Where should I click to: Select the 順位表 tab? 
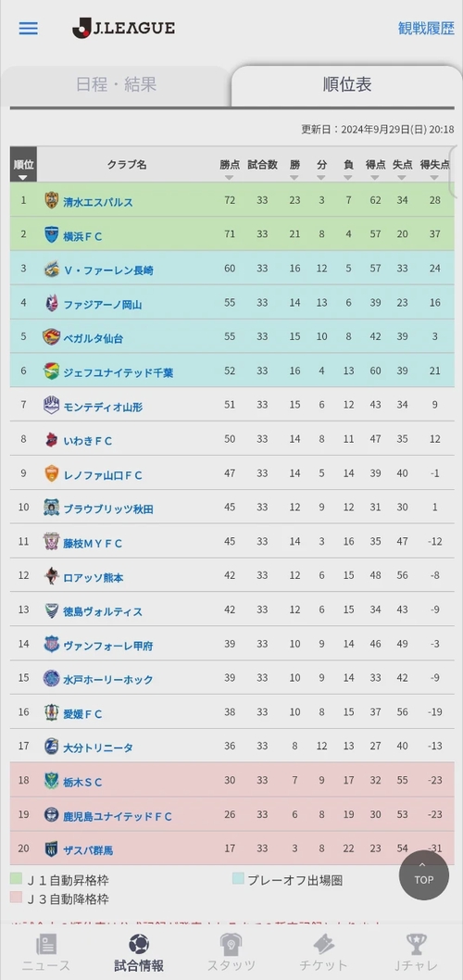click(x=346, y=85)
